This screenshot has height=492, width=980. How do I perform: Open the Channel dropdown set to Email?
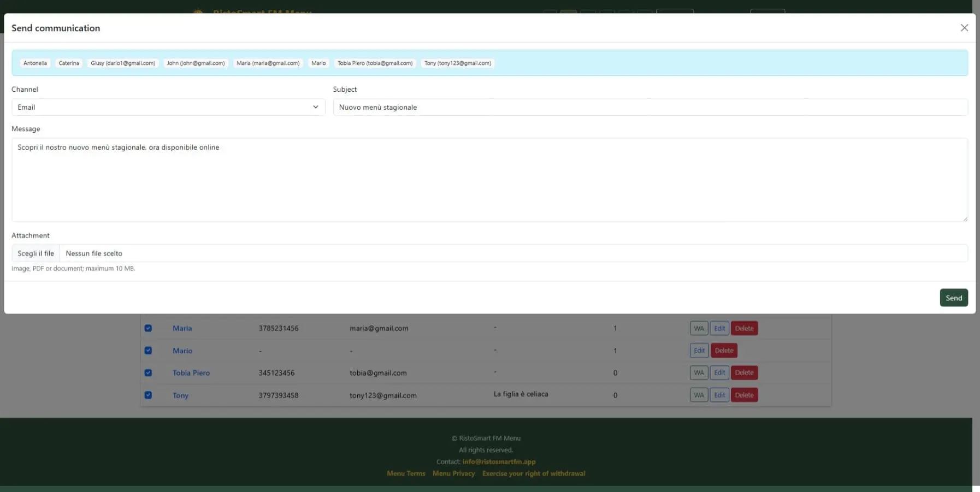168,107
